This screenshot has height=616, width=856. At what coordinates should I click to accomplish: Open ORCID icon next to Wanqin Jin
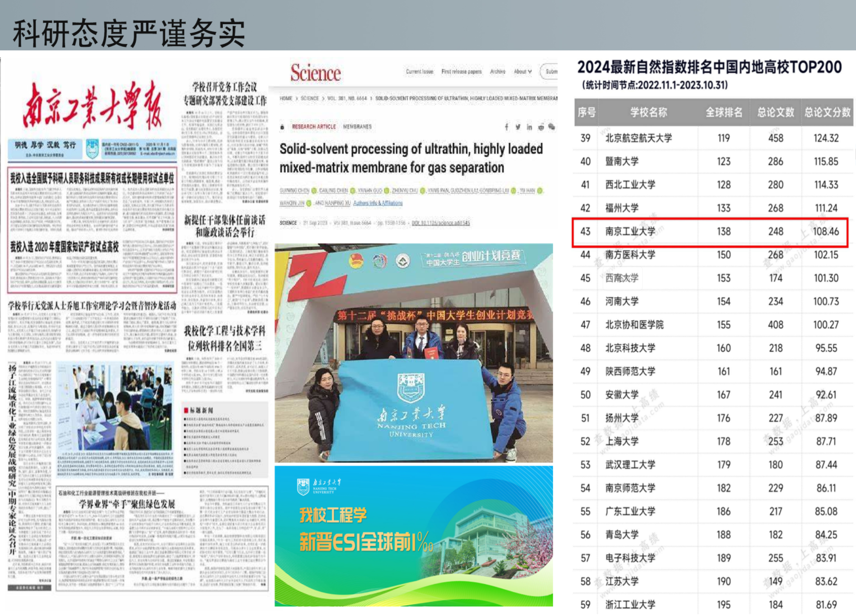(x=308, y=203)
